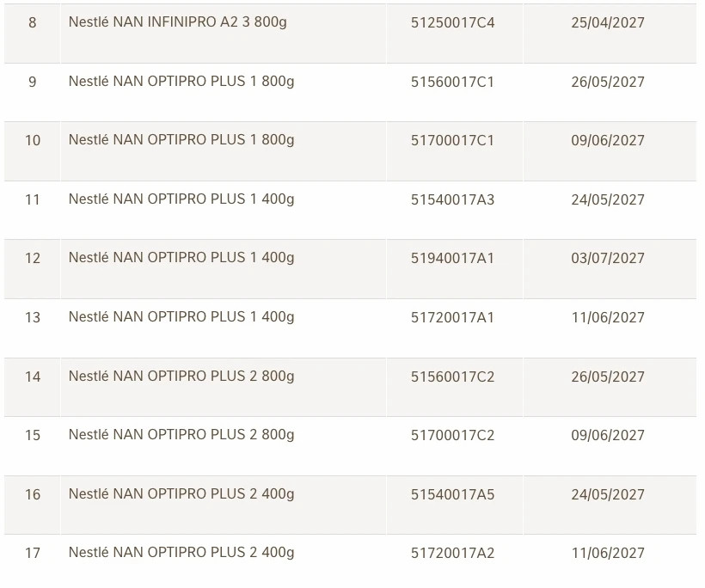Viewport: 705px width, 588px height.
Task: Click batch code 51700017C2
Action: [452, 436]
